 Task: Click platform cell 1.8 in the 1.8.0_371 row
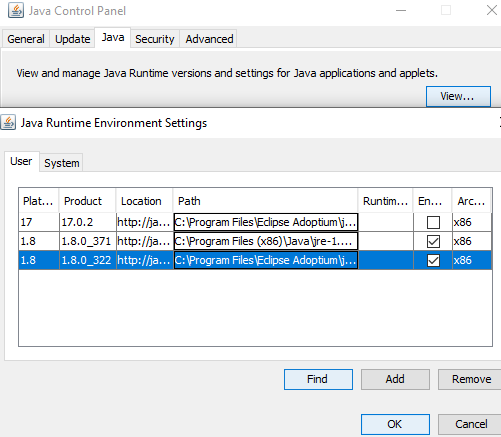(39, 241)
